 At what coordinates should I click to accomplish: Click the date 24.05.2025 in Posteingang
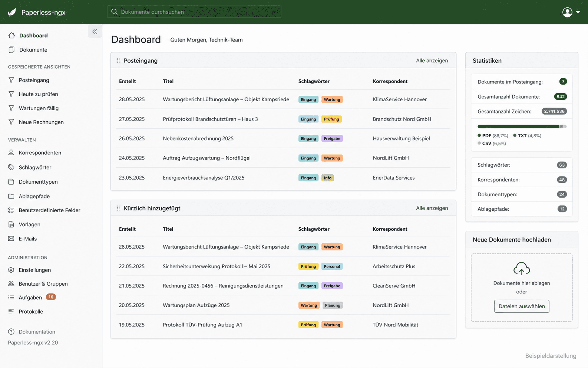pos(132,158)
